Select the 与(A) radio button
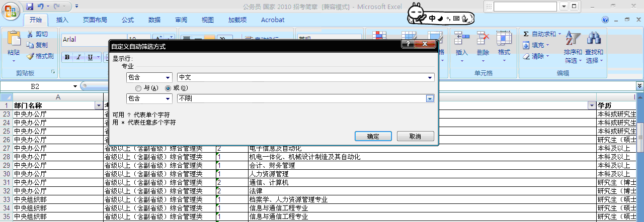This screenshot has width=644, height=222. point(138,88)
